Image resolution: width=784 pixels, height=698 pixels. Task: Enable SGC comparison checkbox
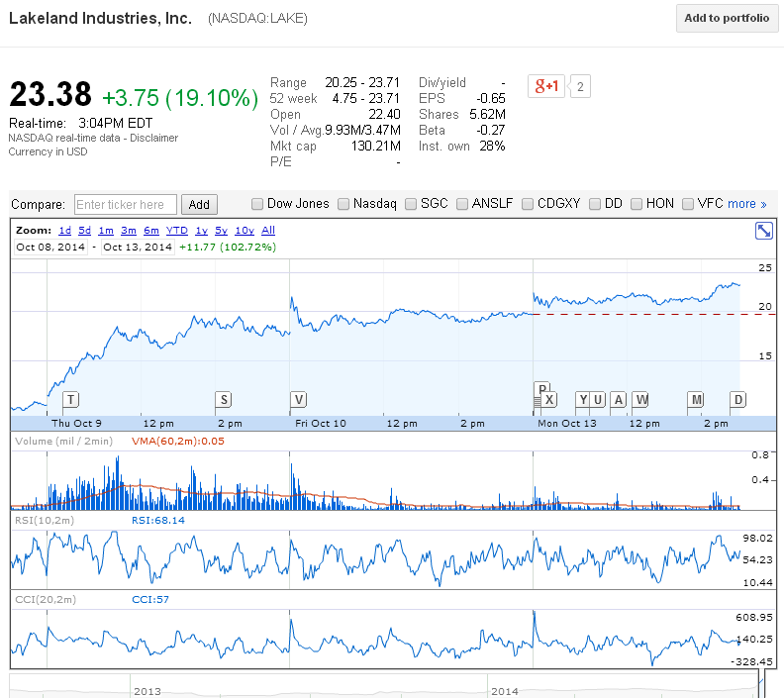[411, 204]
